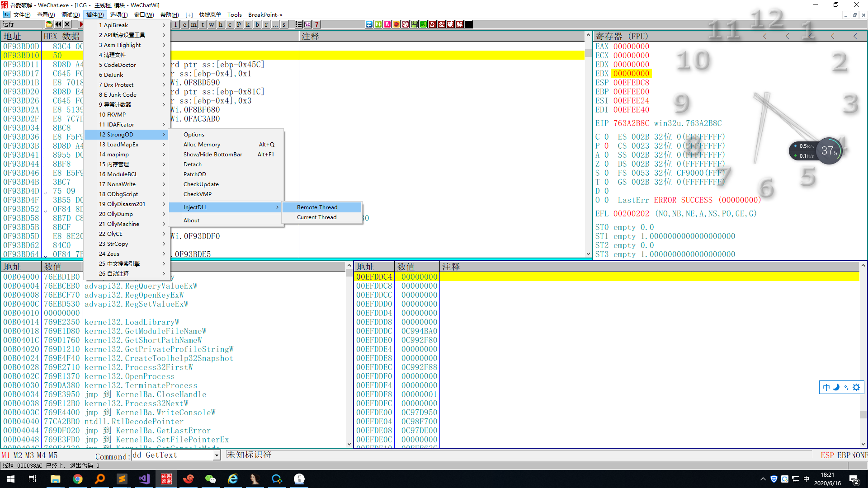Screen dimensions: 868x488
Task: Open the 'h' handles button
Action: 221,24
